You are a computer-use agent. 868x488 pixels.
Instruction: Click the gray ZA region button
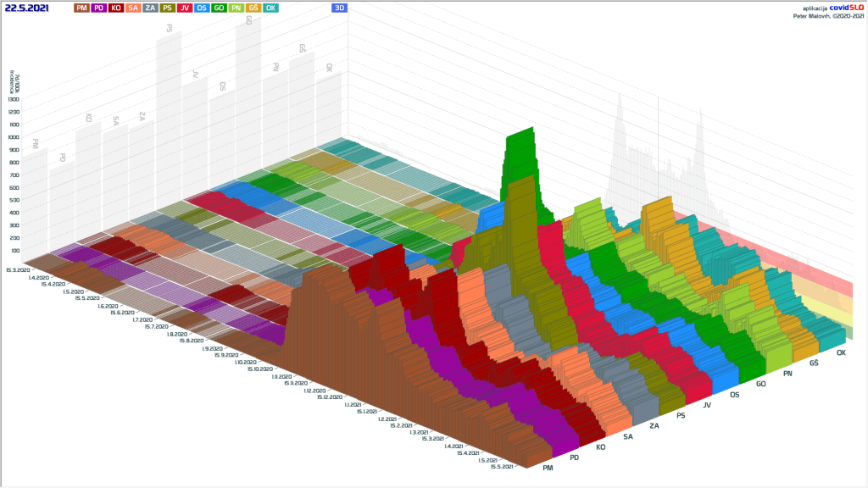coord(150,8)
